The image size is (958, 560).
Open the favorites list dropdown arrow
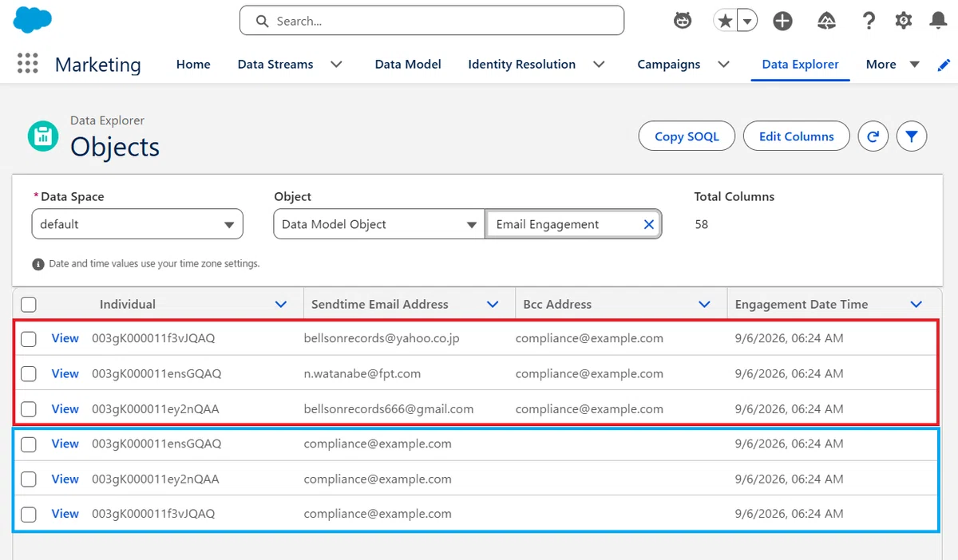click(x=747, y=22)
